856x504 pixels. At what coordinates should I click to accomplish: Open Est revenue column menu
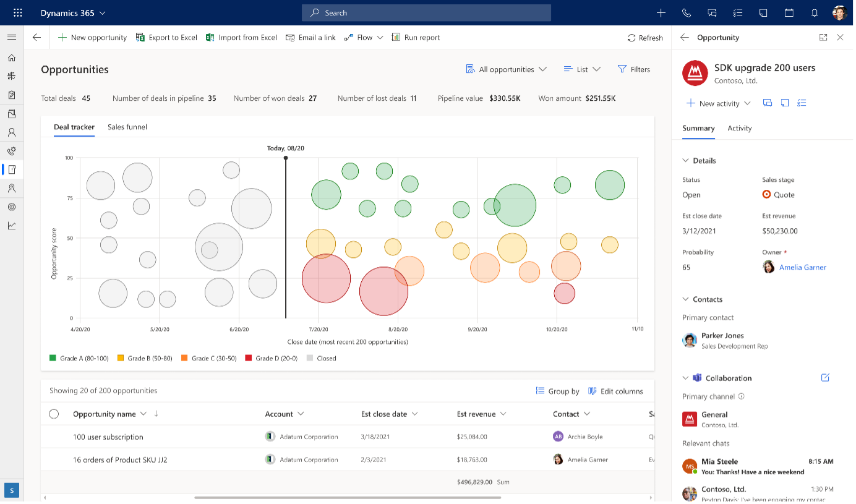(x=503, y=414)
